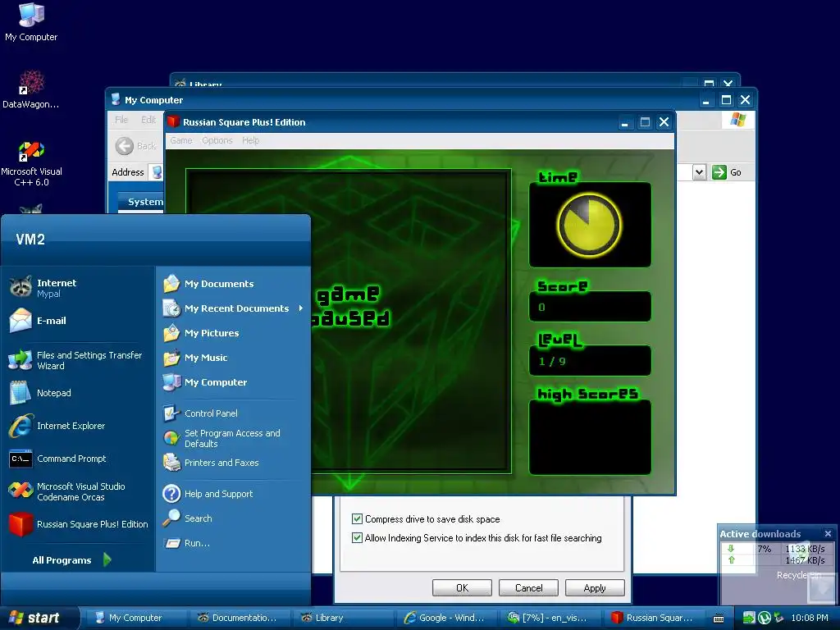840x630 pixels.
Task: Open My Computer from Start menu list
Action: tap(233, 382)
